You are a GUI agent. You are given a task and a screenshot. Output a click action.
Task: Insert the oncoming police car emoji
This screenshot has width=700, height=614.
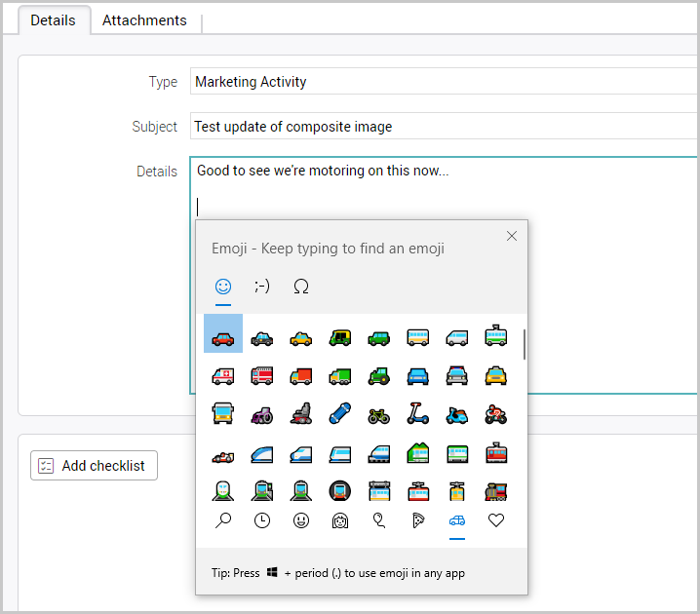pyautogui.click(x=456, y=376)
